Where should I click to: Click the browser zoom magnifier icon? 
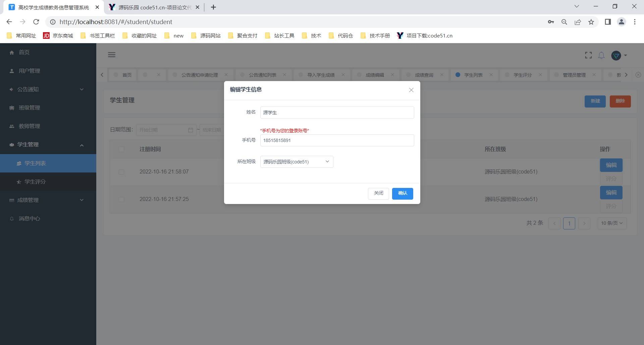coord(565,22)
